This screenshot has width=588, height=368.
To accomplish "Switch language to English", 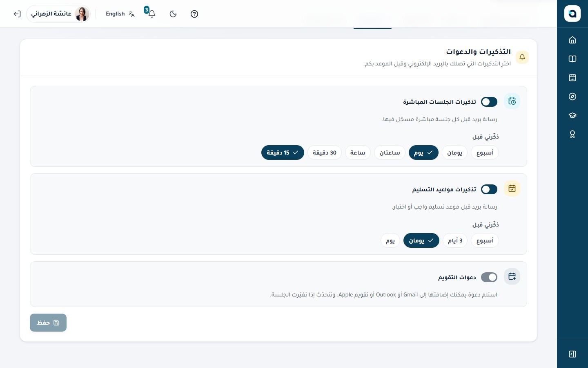I will pos(120,14).
